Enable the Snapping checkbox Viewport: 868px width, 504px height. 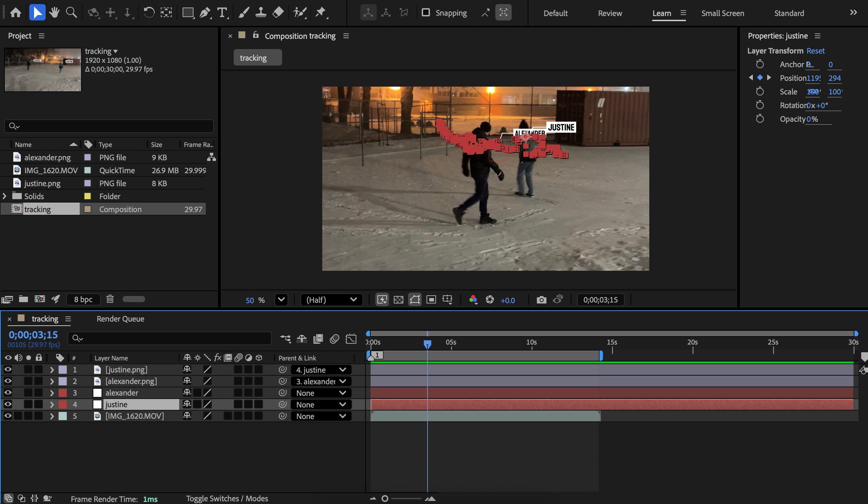point(426,13)
